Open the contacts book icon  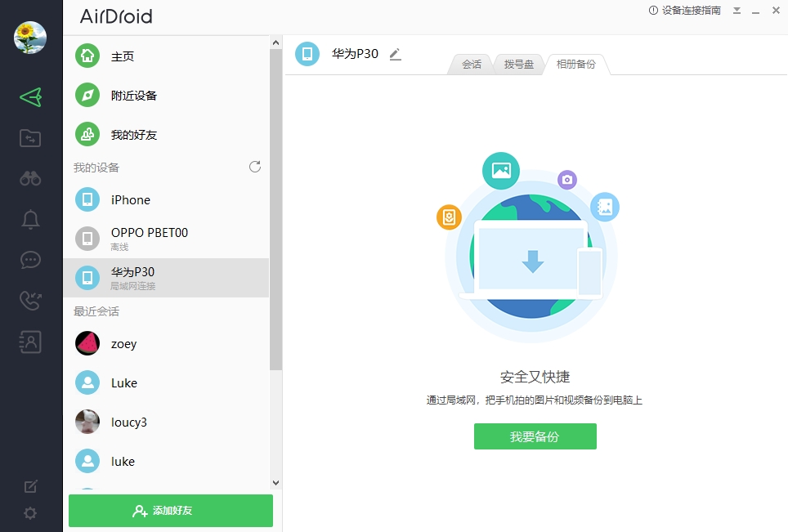click(x=30, y=342)
